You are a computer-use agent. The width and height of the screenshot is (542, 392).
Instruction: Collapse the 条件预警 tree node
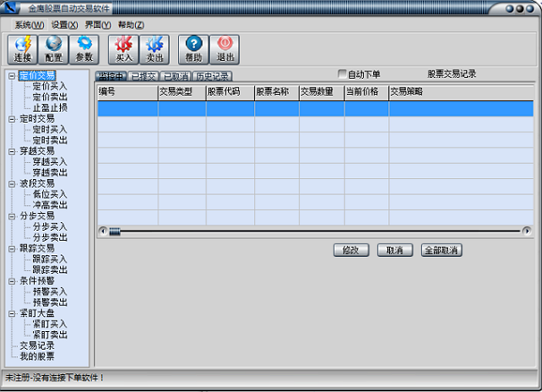click(12, 281)
